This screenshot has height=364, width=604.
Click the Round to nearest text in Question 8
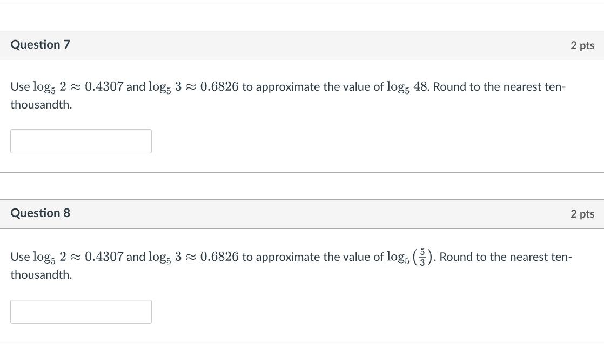505,257
